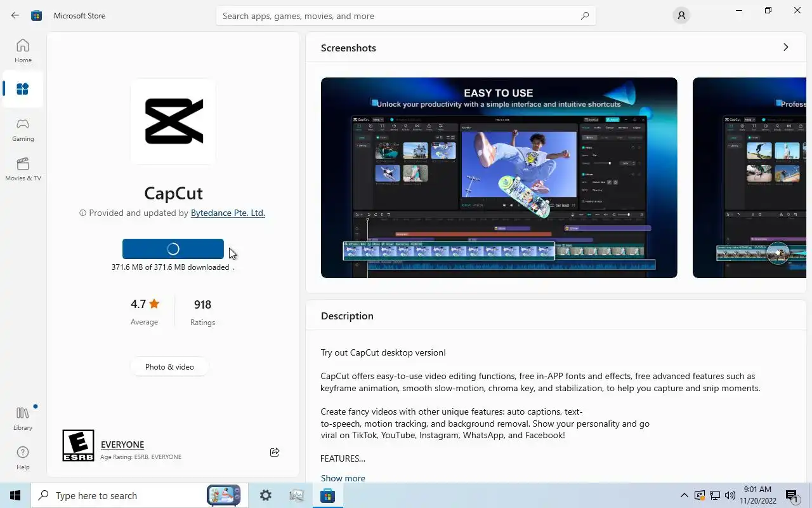
Task: Open the notification center icon
Action: [x=792, y=495]
